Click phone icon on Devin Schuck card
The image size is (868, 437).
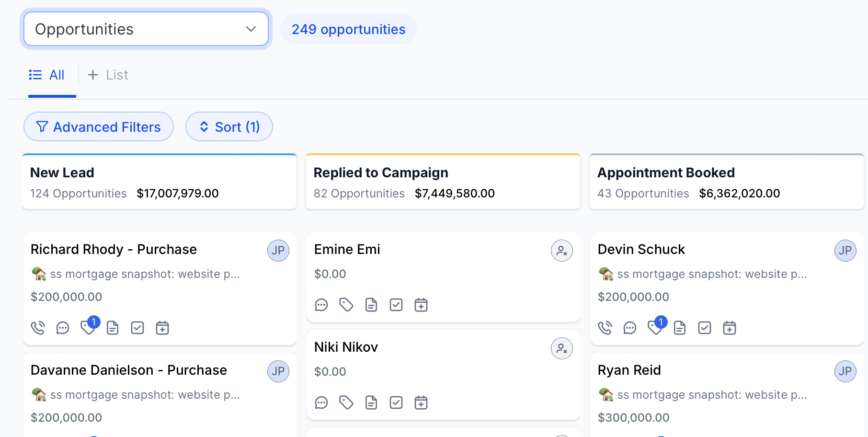tap(605, 328)
